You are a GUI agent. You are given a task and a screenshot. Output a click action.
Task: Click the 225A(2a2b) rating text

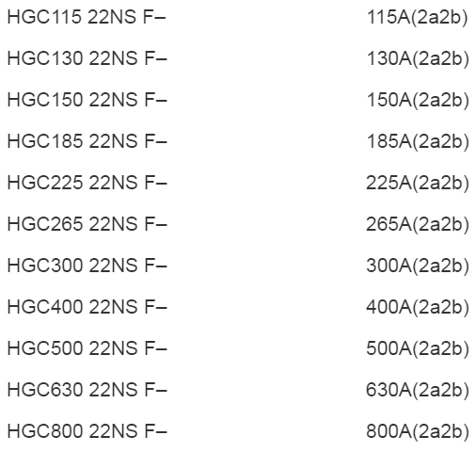(x=418, y=183)
